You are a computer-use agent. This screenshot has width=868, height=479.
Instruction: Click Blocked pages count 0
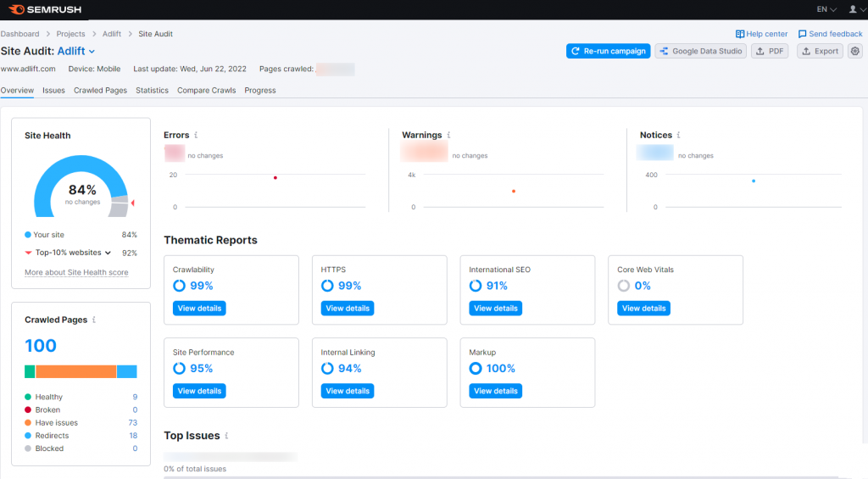click(135, 448)
